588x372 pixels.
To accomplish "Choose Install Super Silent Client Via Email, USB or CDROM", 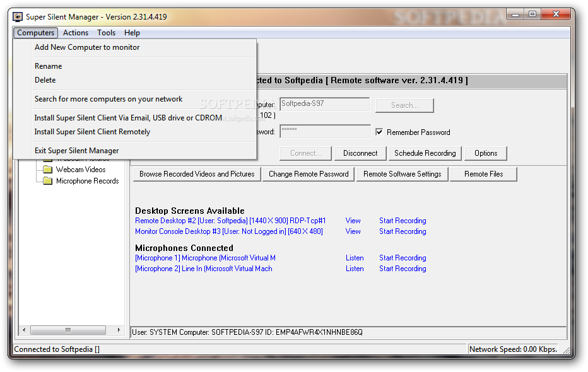I will tap(128, 118).
